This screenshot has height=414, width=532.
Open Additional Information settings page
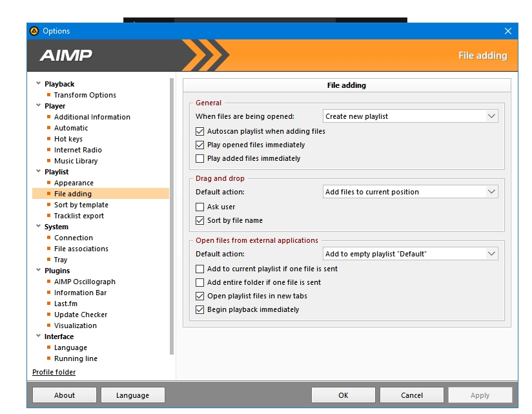(x=92, y=117)
